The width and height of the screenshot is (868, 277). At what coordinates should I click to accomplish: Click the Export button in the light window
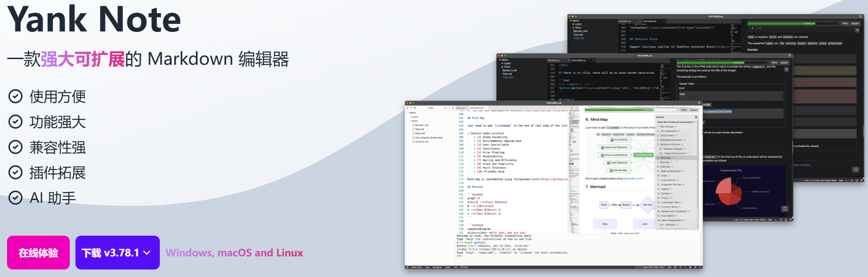694,110
